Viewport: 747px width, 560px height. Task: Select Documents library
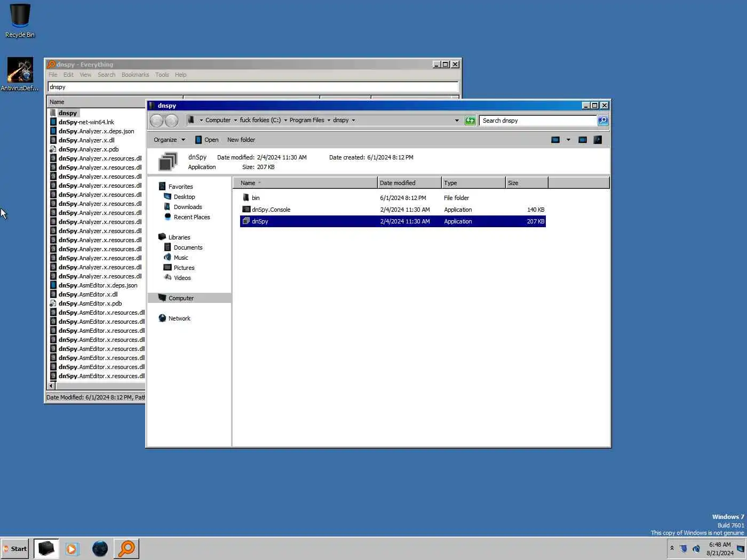pyautogui.click(x=188, y=247)
